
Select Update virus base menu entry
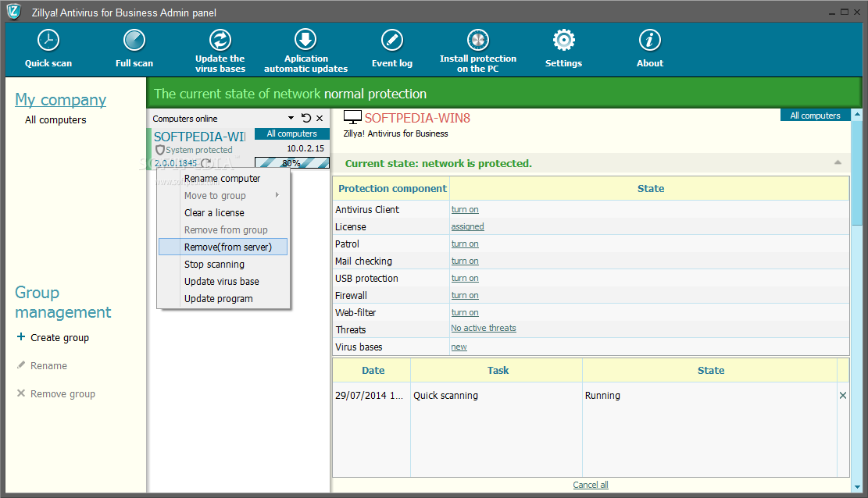click(x=223, y=281)
